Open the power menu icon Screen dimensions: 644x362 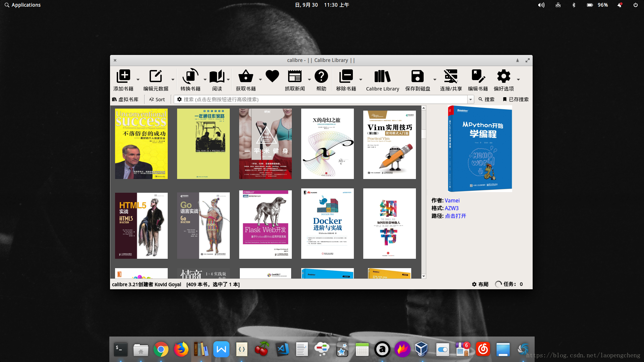[x=635, y=5]
